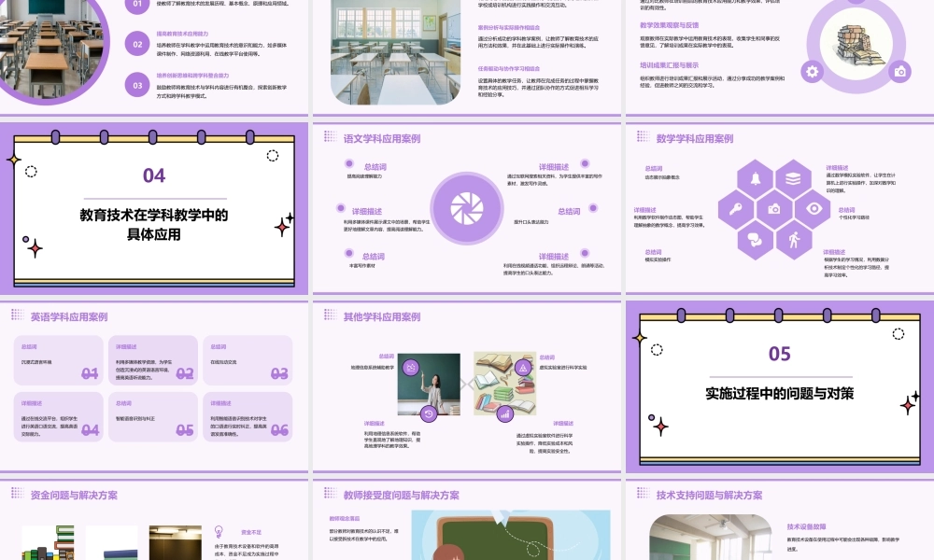Select the camera hexagon icon in the center
Screen dimensions: 934x560
point(774,209)
